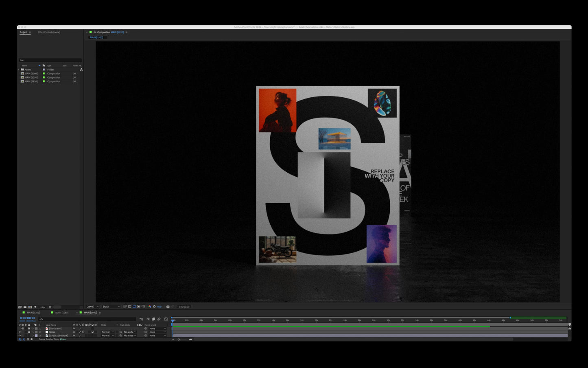The image size is (588, 368).
Task: Open Noise layer Normal blending mode dropdown
Action: [108, 332]
